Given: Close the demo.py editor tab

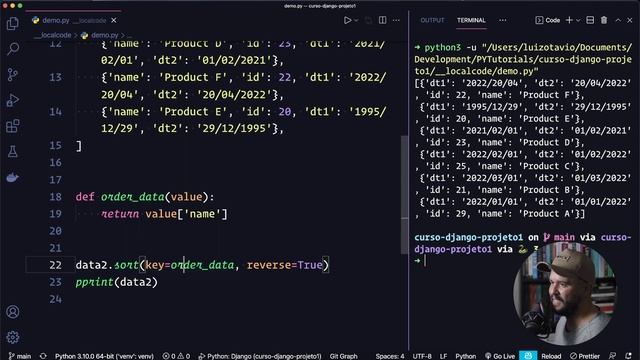Looking at the screenshot, I should [114, 20].
